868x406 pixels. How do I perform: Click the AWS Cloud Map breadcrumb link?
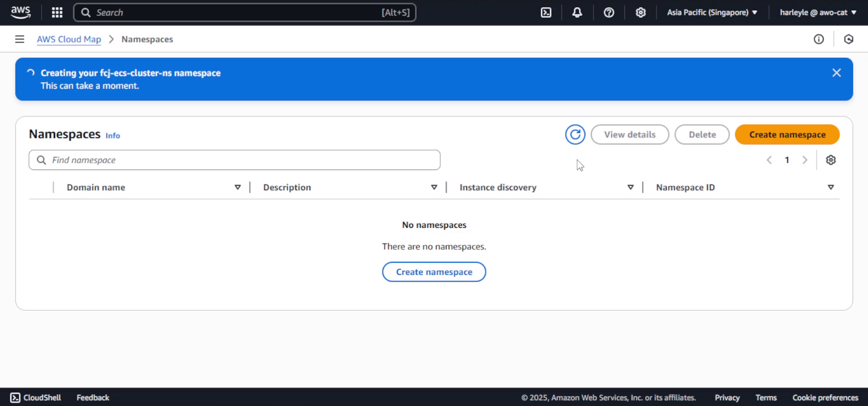69,39
